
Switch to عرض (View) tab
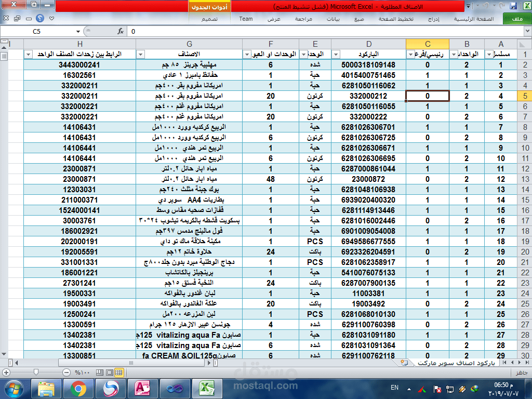click(274, 19)
